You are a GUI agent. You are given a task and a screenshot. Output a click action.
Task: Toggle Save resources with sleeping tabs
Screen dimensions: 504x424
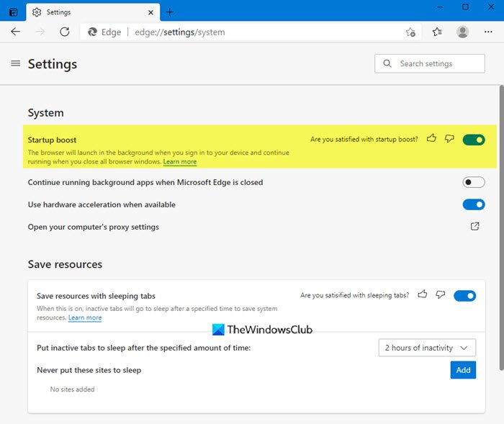coord(464,296)
